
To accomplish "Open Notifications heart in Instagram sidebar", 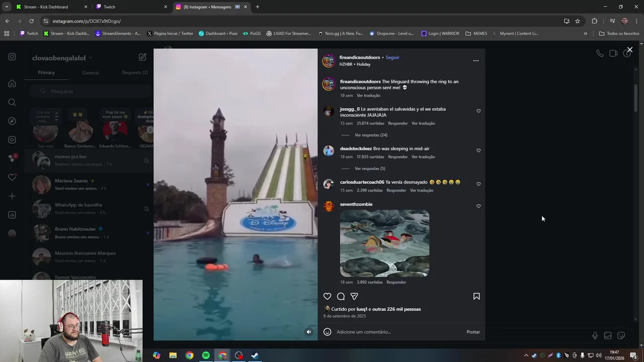I will (x=12, y=177).
